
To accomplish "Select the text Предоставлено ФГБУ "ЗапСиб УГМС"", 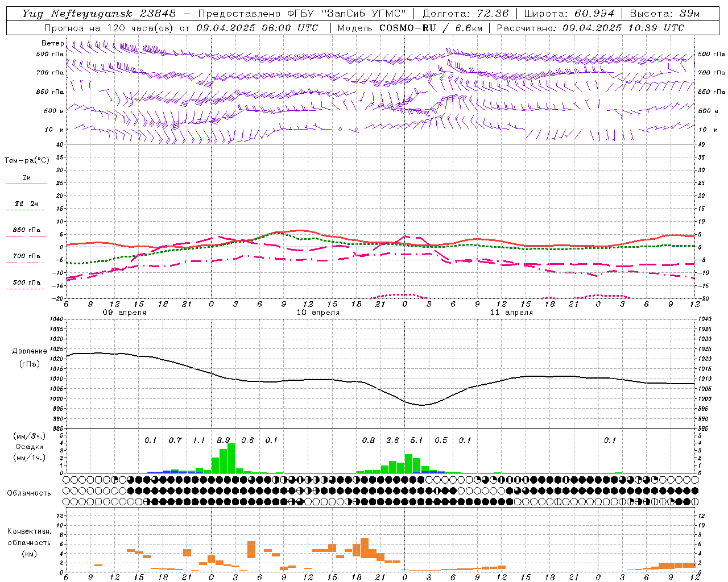I will [x=302, y=14].
